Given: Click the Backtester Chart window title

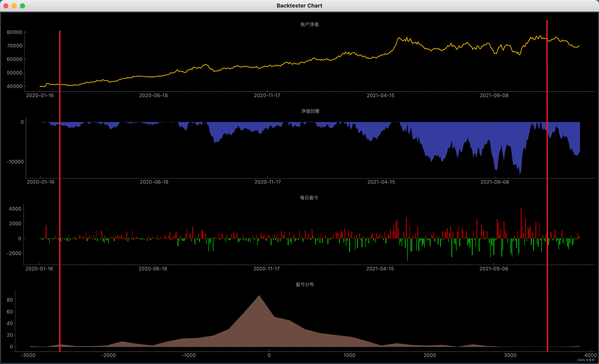Looking at the screenshot, I should [299, 6].
